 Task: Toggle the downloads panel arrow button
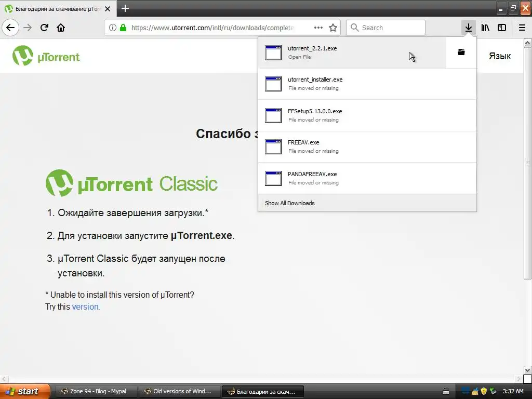tap(468, 28)
